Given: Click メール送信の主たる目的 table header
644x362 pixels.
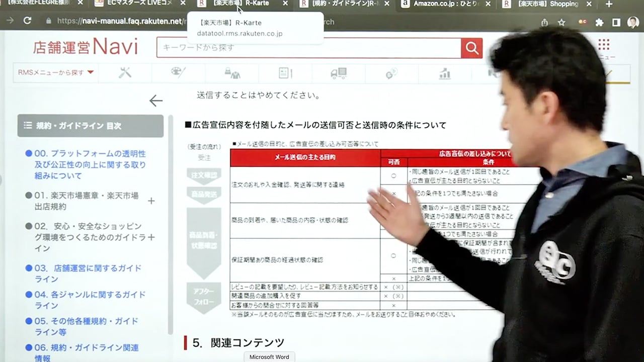Looking at the screenshot, I should pyautogui.click(x=305, y=157).
